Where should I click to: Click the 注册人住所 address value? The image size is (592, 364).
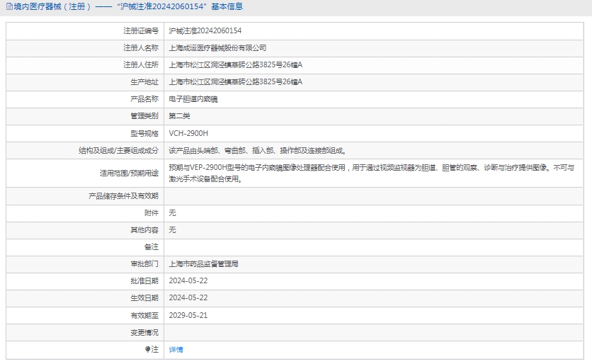tap(235, 65)
